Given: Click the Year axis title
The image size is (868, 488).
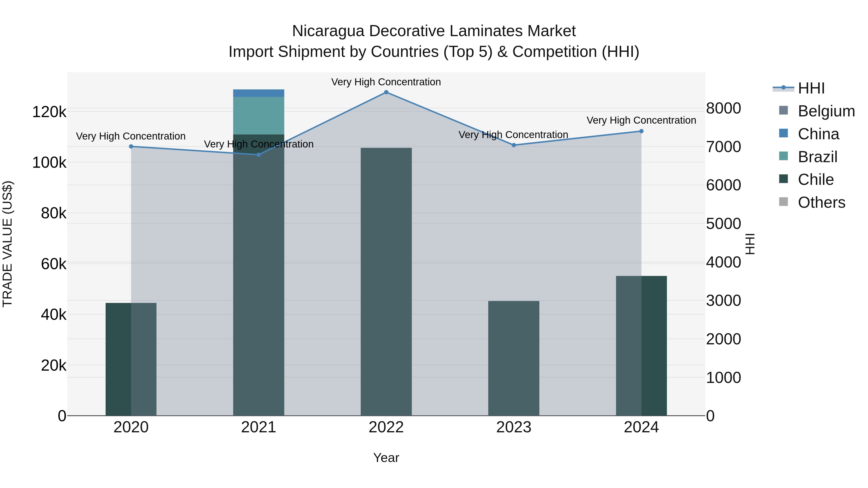Looking at the screenshot, I should 386,458.
